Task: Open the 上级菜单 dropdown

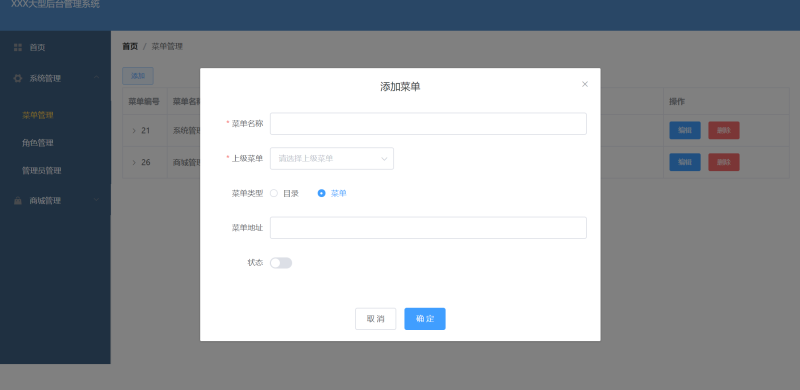Action: [332, 159]
